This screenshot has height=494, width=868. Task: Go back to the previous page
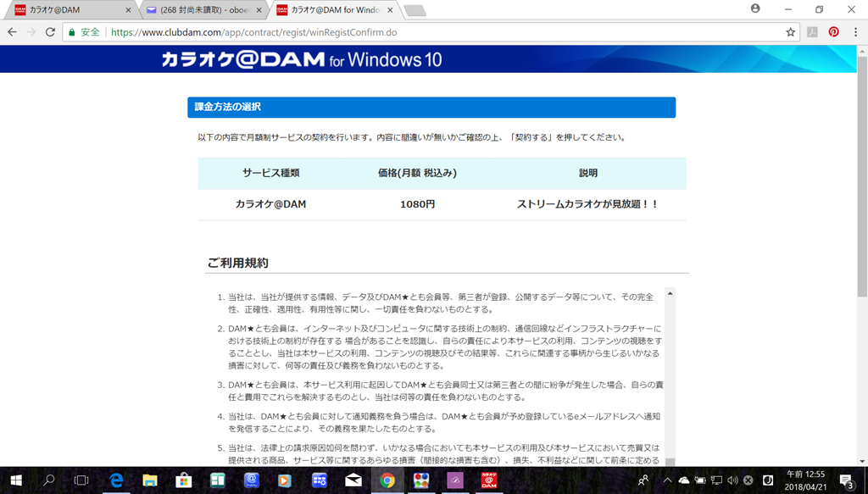coord(12,32)
